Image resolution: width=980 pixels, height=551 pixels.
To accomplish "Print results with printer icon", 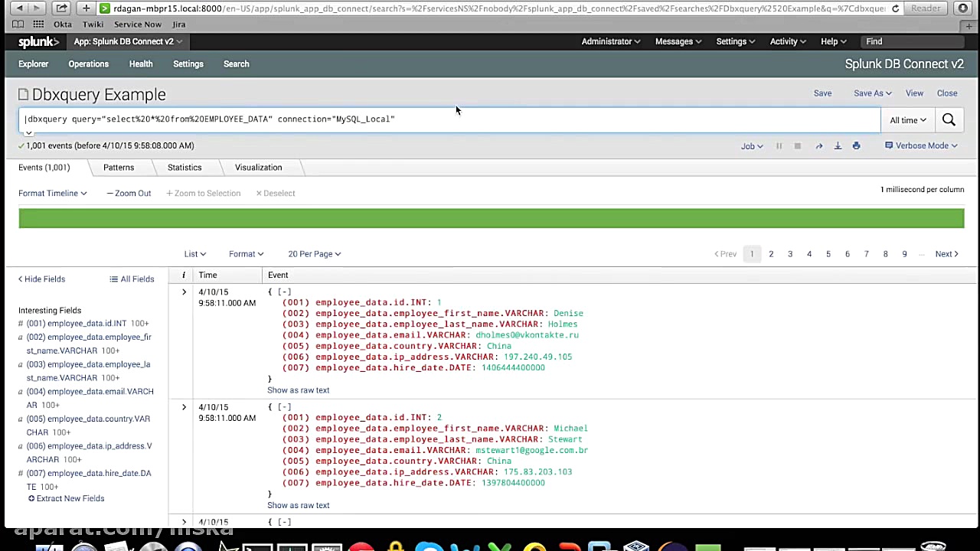I will click(856, 145).
